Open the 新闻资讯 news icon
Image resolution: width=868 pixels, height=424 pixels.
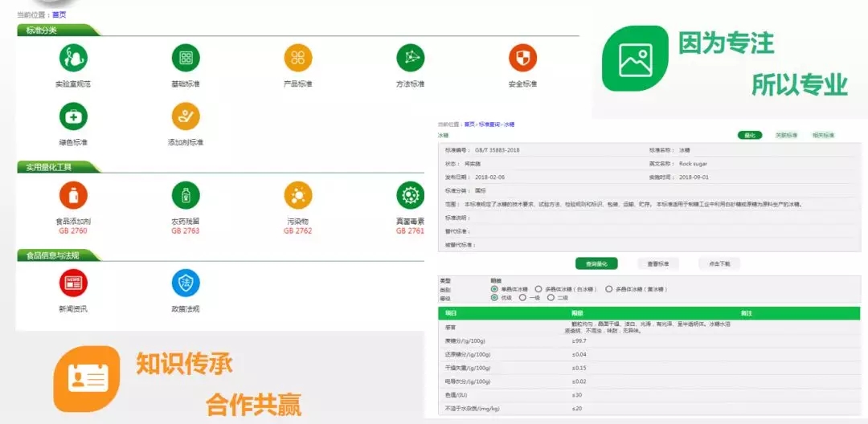coord(73,283)
